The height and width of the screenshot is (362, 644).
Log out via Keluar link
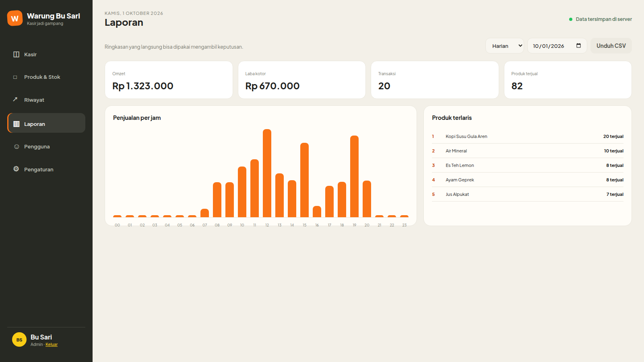click(52, 345)
